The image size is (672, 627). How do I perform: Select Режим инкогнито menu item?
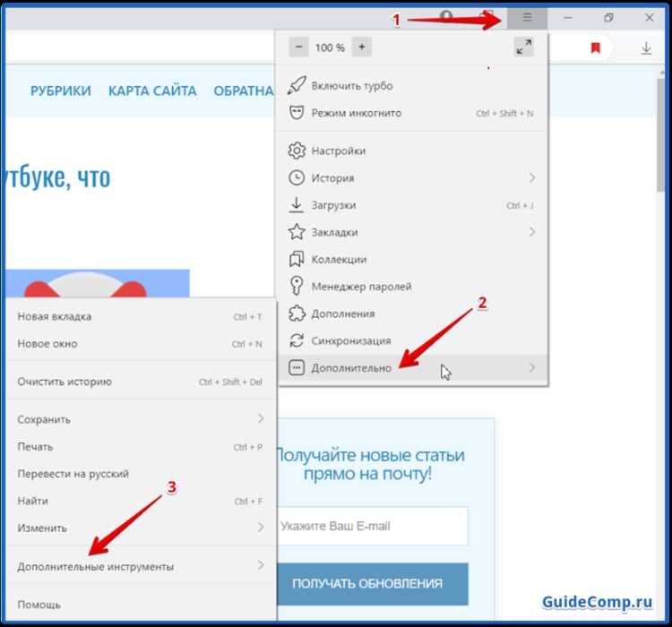point(412,113)
